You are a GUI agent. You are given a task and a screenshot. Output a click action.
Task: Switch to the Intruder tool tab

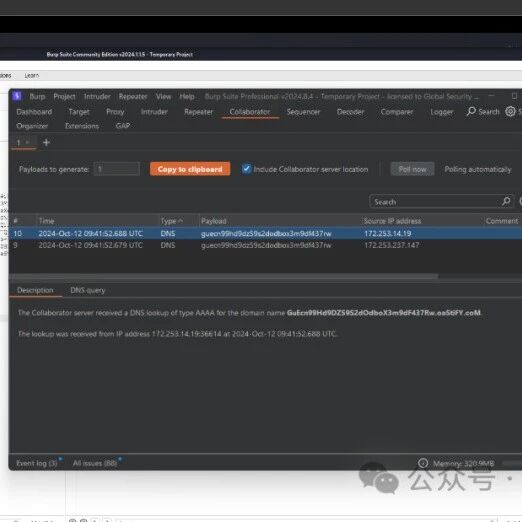[x=154, y=112]
